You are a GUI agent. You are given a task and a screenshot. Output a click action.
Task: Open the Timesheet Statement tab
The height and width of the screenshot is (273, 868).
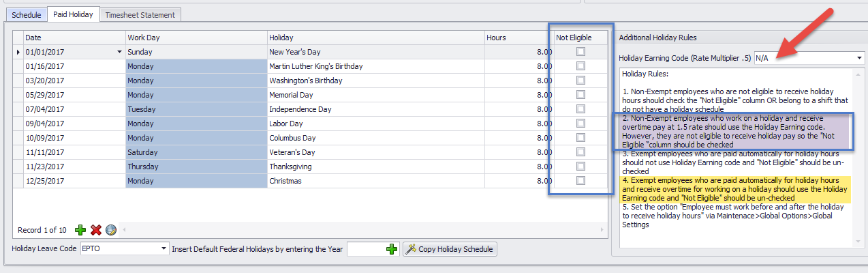pos(140,14)
